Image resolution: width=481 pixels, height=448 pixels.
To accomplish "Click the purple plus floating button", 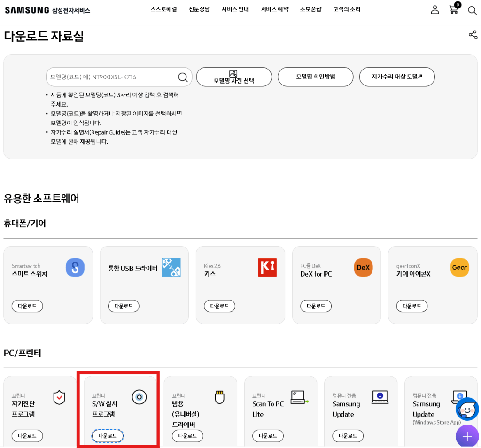I will click(467, 436).
